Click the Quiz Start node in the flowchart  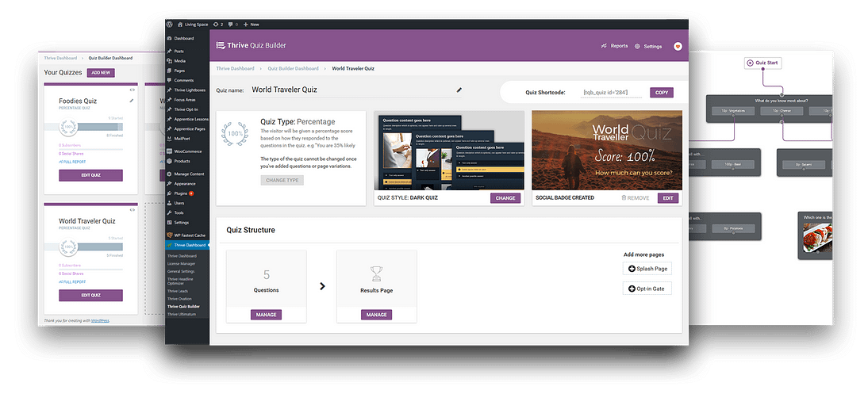(762, 63)
